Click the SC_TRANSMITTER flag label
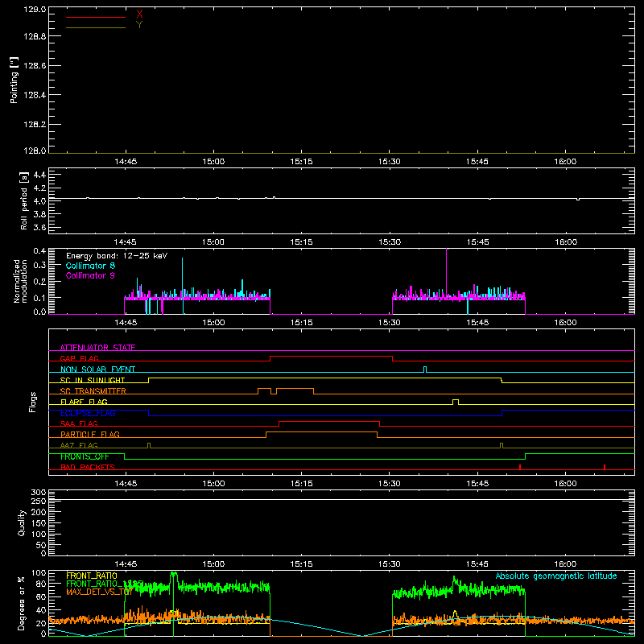The height and width of the screenshot is (644, 644). [93, 391]
